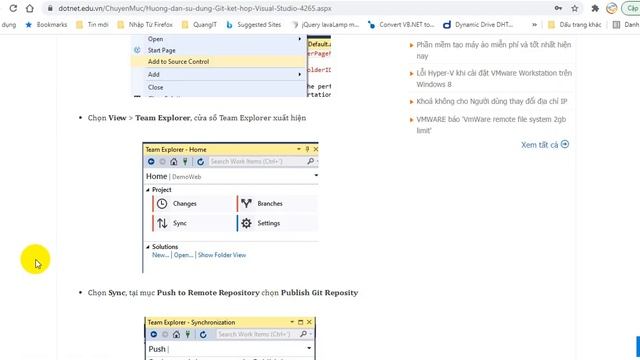
Task: Click the Settings gear icon
Action: (246, 223)
